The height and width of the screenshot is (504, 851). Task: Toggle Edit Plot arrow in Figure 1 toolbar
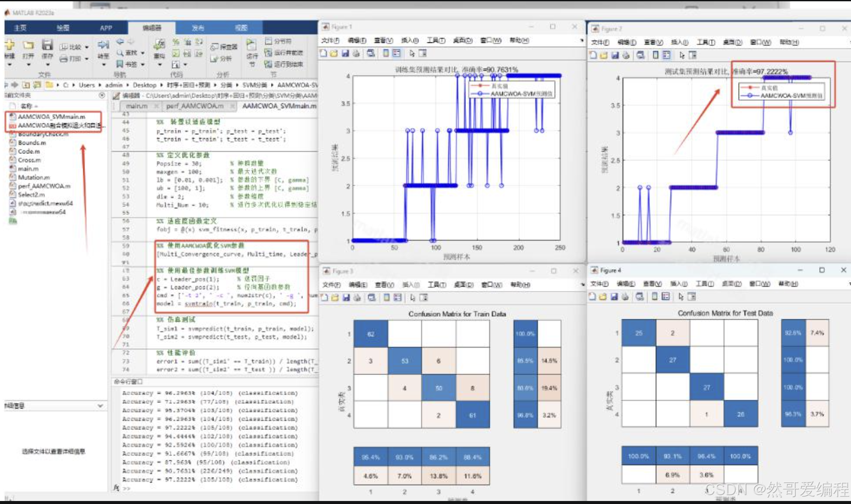coord(412,54)
